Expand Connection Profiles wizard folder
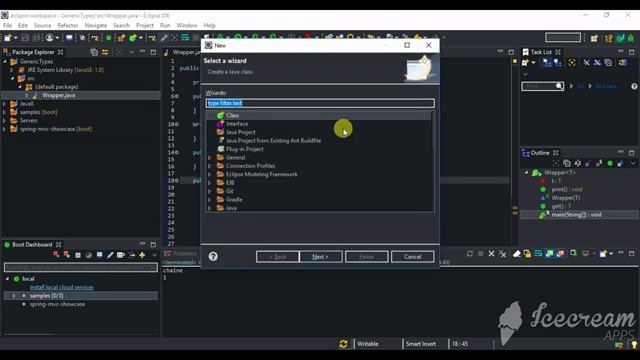 [210, 166]
